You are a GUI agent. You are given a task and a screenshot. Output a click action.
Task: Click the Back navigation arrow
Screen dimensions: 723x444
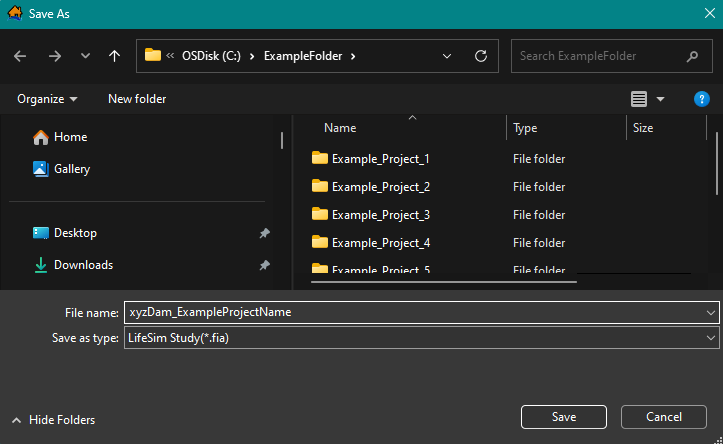(20, 56)
